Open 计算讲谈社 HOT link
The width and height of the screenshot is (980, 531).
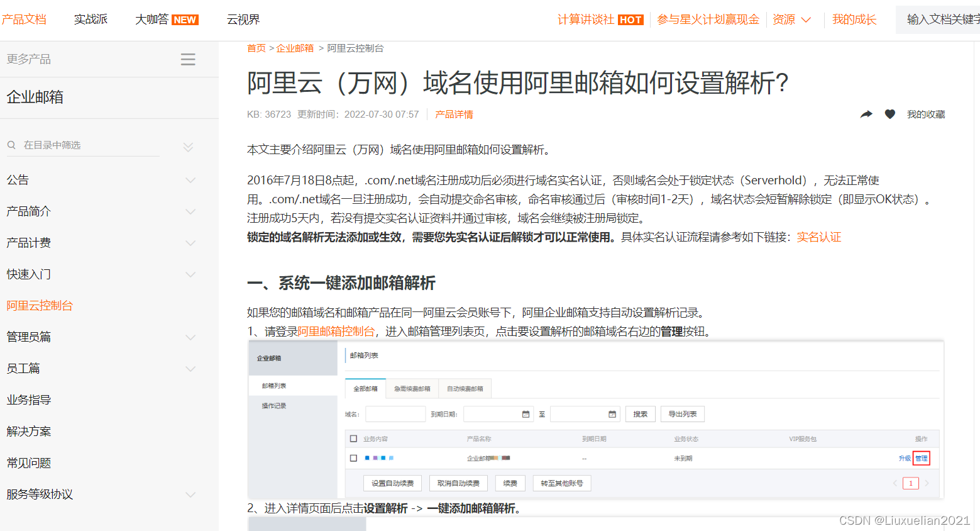pyautogui.click(x=600, y=20)
